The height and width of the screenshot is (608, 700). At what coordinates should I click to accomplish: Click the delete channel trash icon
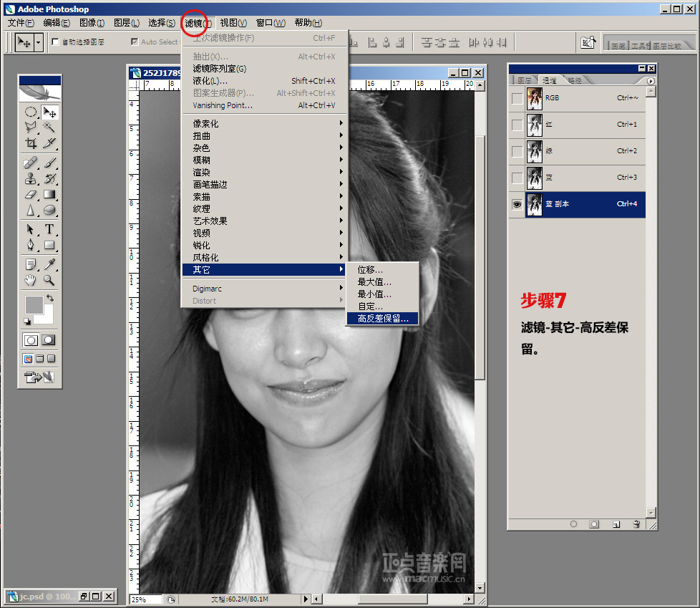636,524
